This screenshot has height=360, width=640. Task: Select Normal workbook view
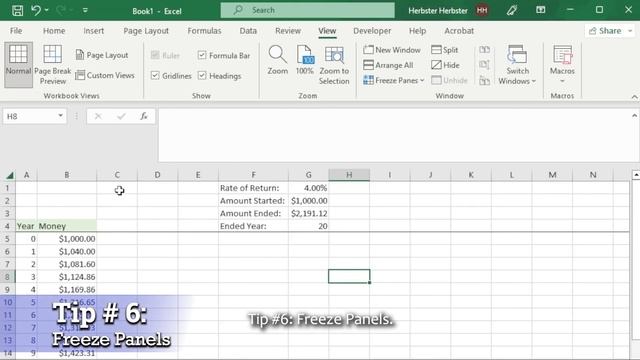pyautogui.click(x=18, y=64)
